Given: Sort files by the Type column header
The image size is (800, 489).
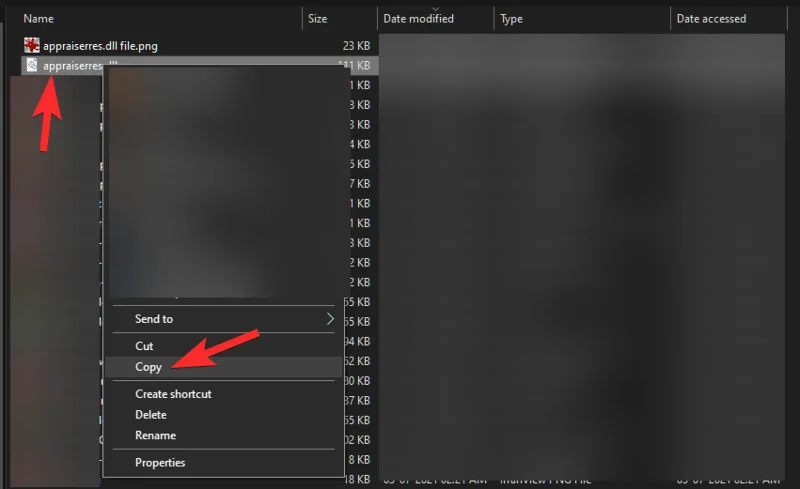Looking at the screenshot, I should tap(511, 19).
